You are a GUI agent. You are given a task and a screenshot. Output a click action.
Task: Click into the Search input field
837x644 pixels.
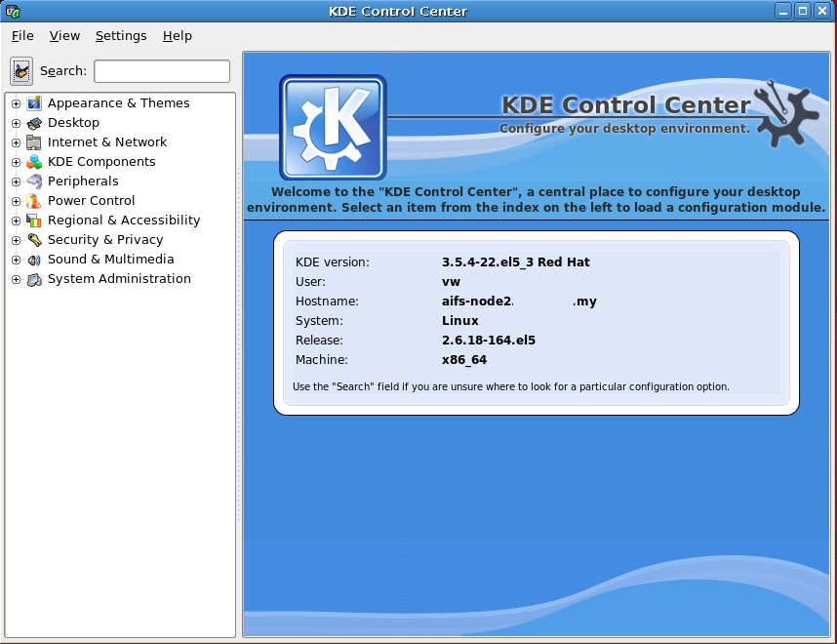[162, 71]
